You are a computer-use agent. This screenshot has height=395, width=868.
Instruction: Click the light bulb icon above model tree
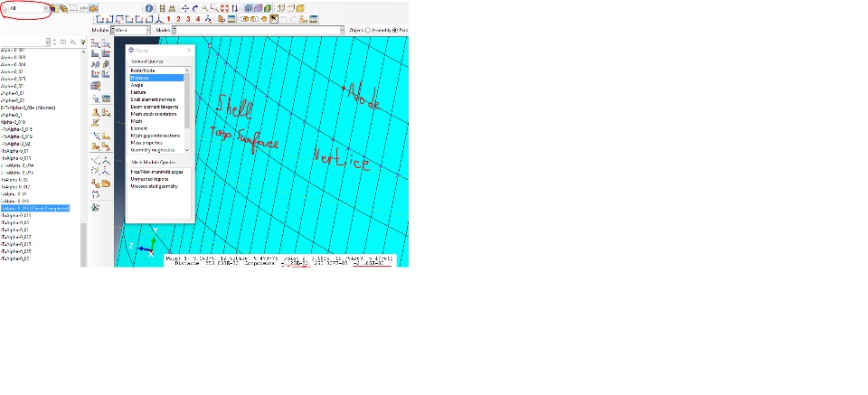pos(83,42)
